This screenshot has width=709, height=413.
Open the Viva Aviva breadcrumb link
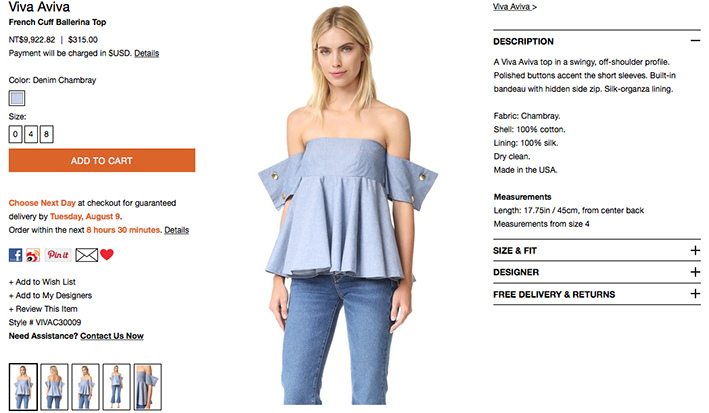[515, 7]
